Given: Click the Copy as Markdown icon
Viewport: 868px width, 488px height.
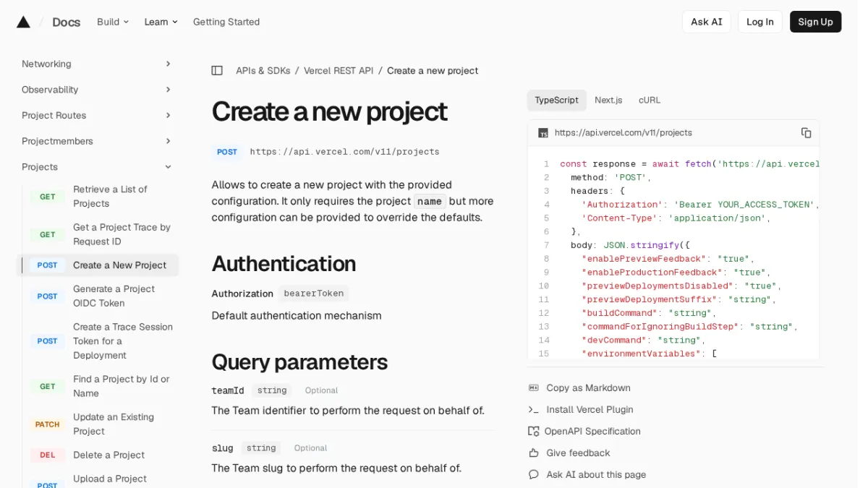Looking at the screenshot, I should [x=534, y=388].
